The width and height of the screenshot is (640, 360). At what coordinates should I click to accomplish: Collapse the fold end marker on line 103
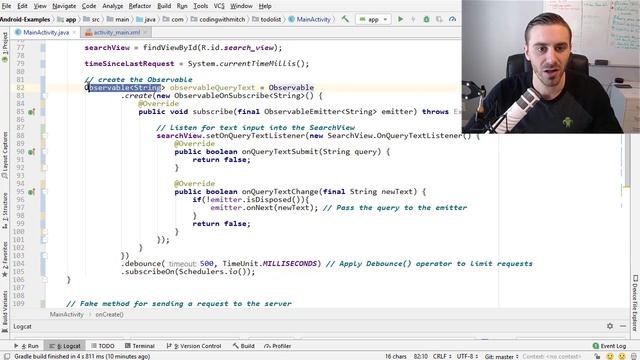point(44,256)
